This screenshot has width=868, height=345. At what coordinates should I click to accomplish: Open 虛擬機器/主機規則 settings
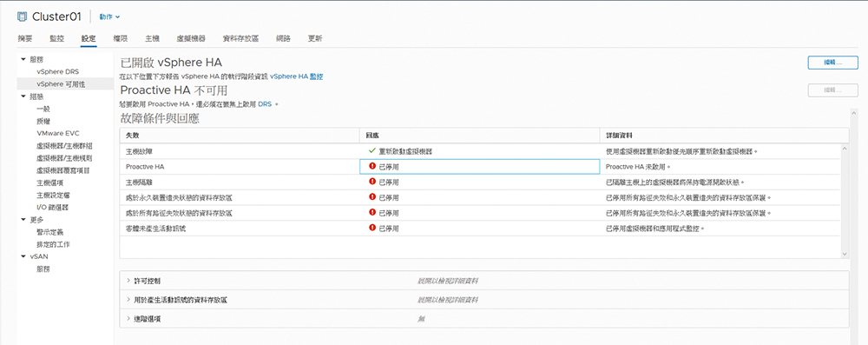[64, 158]
